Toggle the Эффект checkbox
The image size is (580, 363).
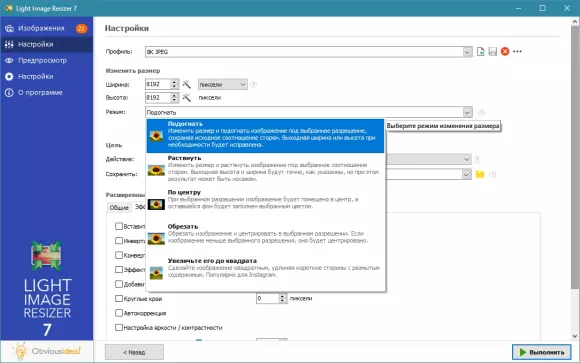click(x=119, y=269)
